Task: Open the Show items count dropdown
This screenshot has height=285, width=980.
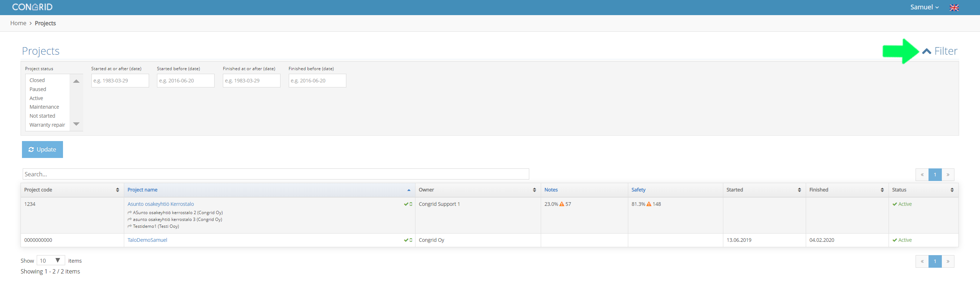Action: [x=51, y=261]
